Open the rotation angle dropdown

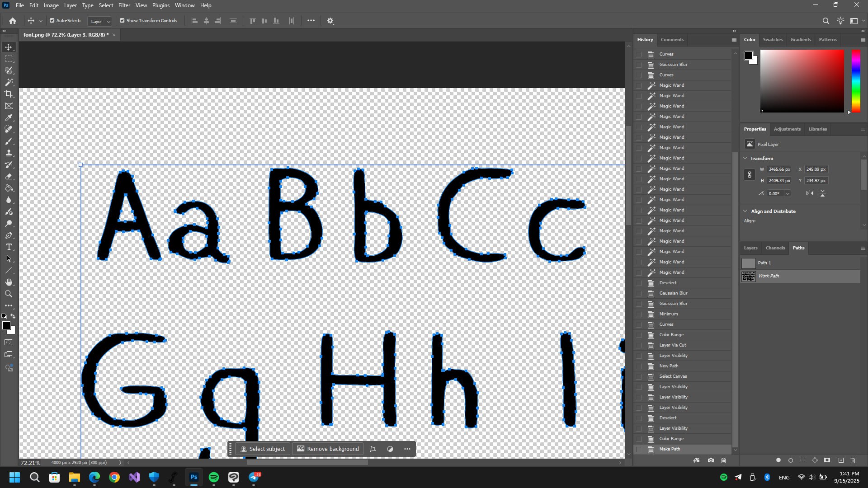[788, 193]
